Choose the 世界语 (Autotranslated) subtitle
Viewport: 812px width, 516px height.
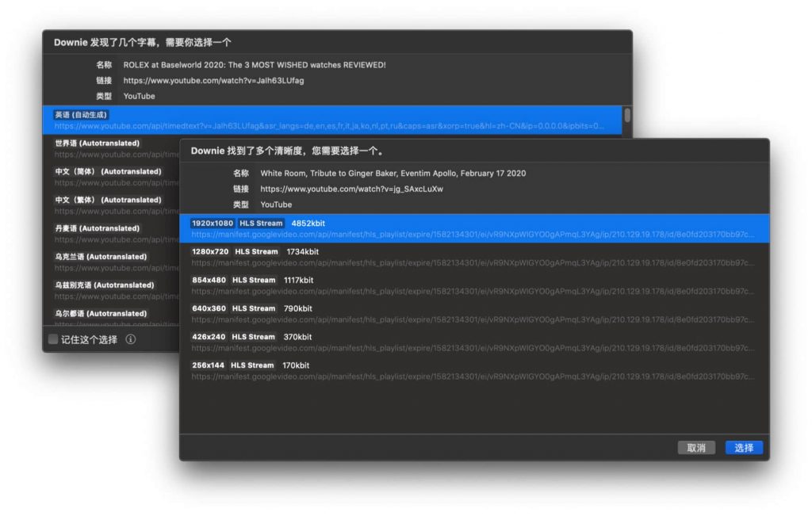[111, 148]
